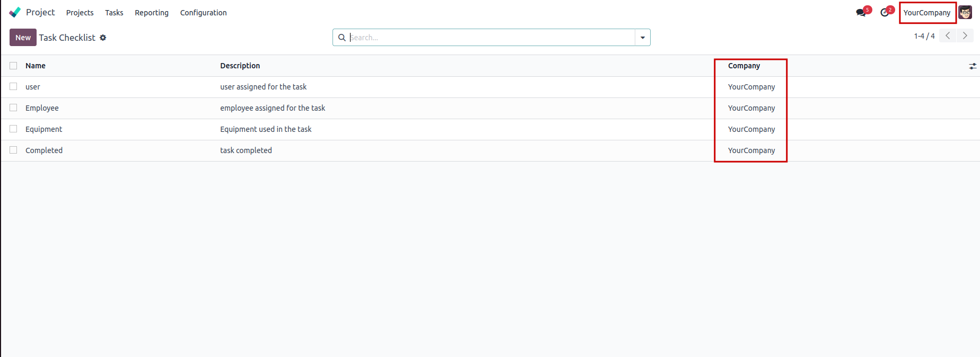Click YourCompany cell in user row
The width and height of the screenshot is (980, 357).
pyautogui.click(x=751, y=87)
